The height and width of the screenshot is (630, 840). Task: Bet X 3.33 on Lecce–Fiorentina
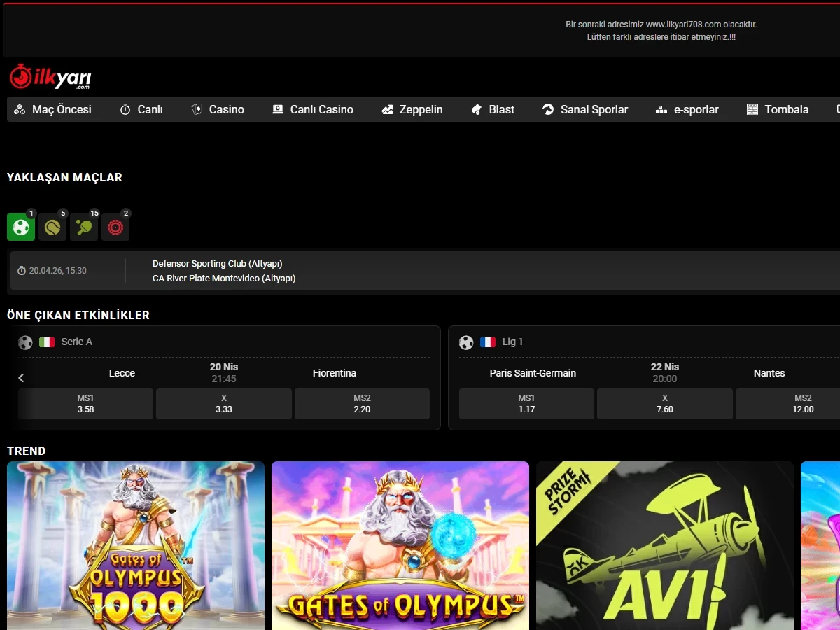click(x=224, y=404)
